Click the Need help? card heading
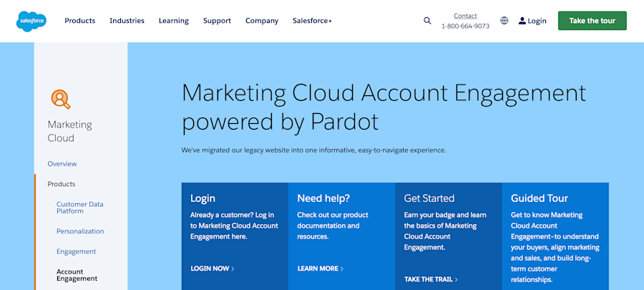The width and height of the screenshot is (644, 290). (x=323, y=198)
